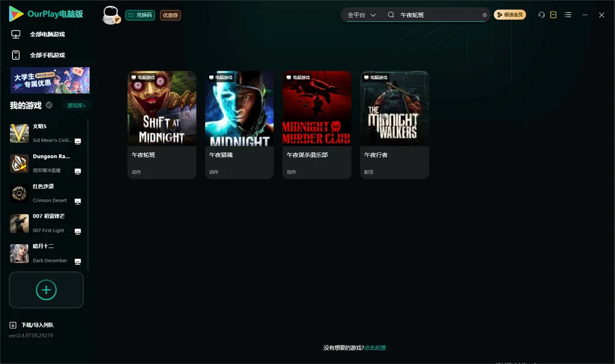Open the 兑换码 redeem code button
Image resolution: width=615 pixels, height=364 pixels.
[x=140, y=15]
